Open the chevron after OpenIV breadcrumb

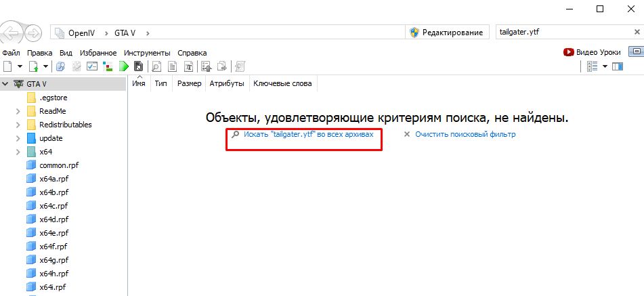click(106, 33)
